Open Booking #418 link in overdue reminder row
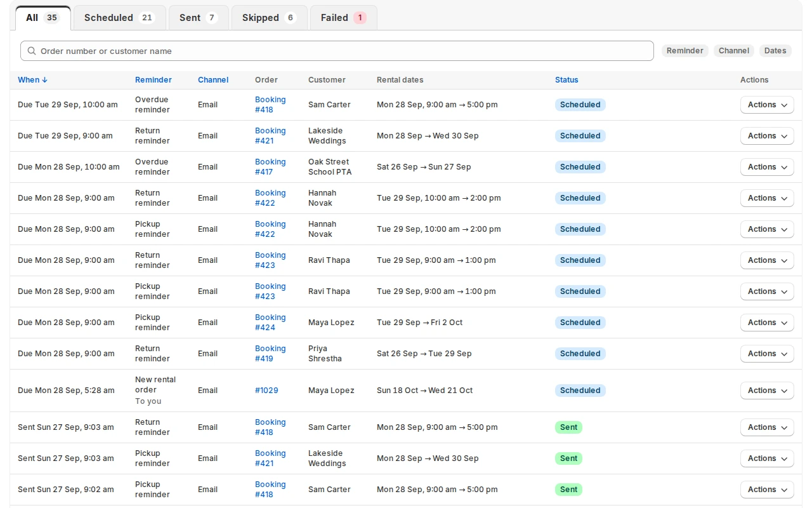This screenshot has width=812, height=508. coord(270,105)
